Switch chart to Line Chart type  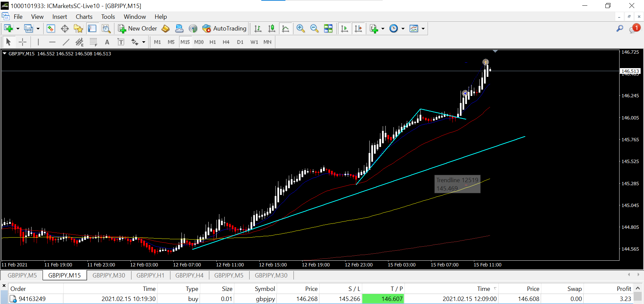pos(285,29)
